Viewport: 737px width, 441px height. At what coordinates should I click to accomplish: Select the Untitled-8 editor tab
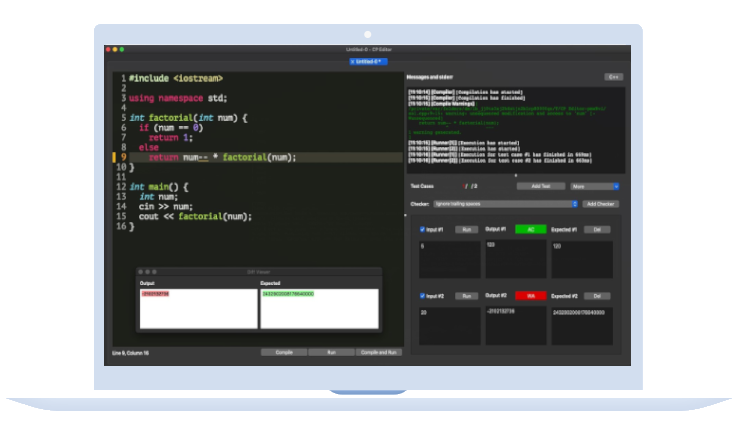tap(368, 62)
